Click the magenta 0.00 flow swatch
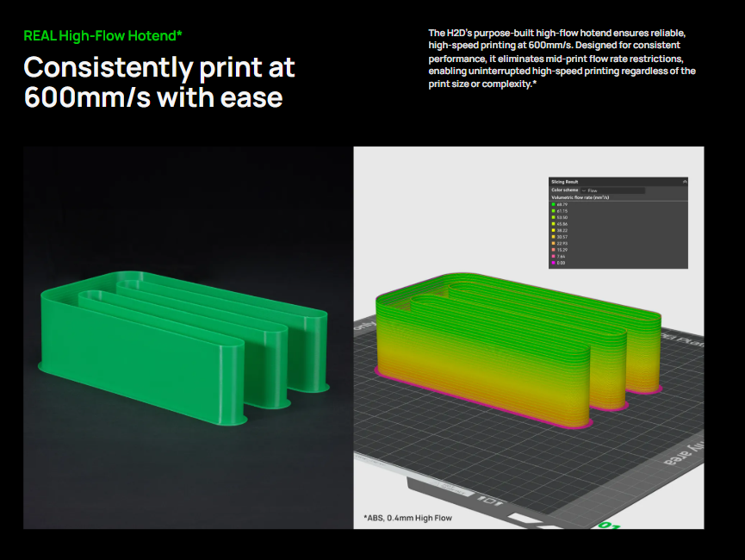This screenshot has height=560, width=745. tap(554, 263)
